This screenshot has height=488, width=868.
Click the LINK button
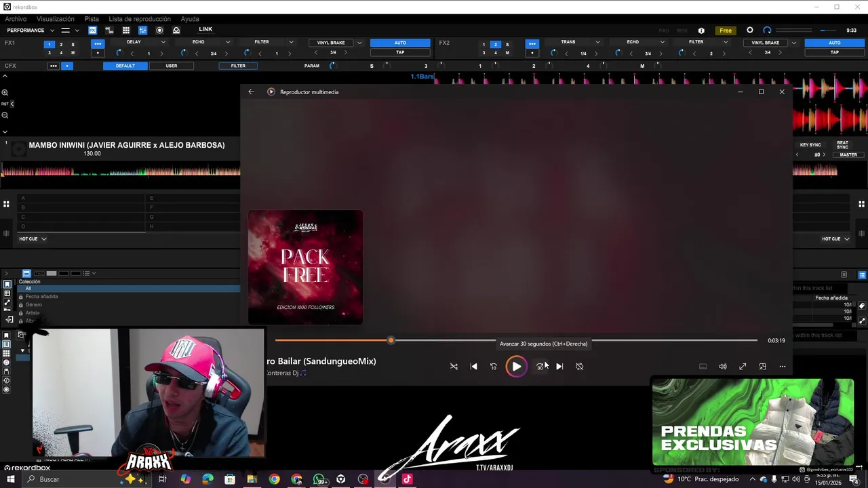205,29
